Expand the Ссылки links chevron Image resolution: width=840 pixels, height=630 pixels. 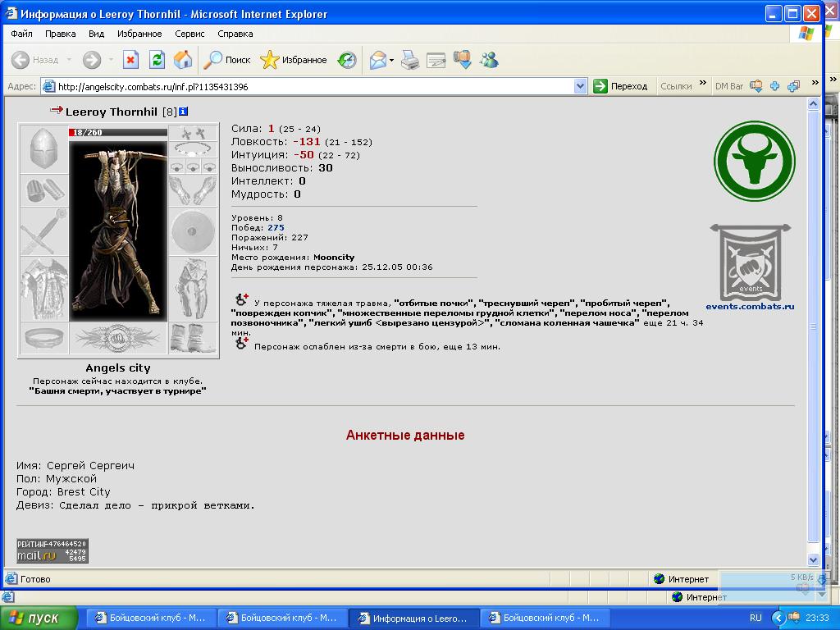(x=703, y=83)
